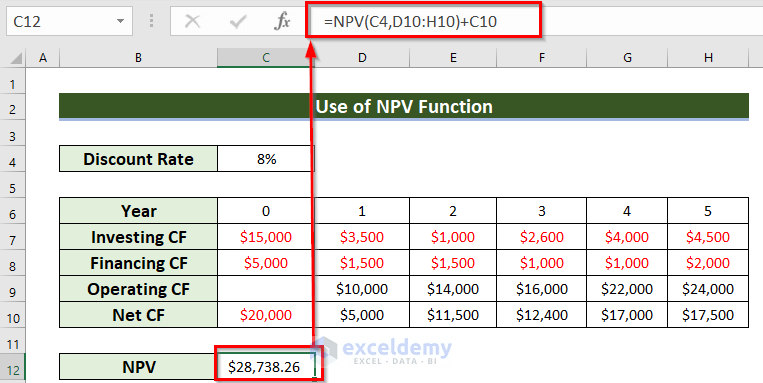Select the 8% discount rate cell
763x383 pixels.
point(266,159)
